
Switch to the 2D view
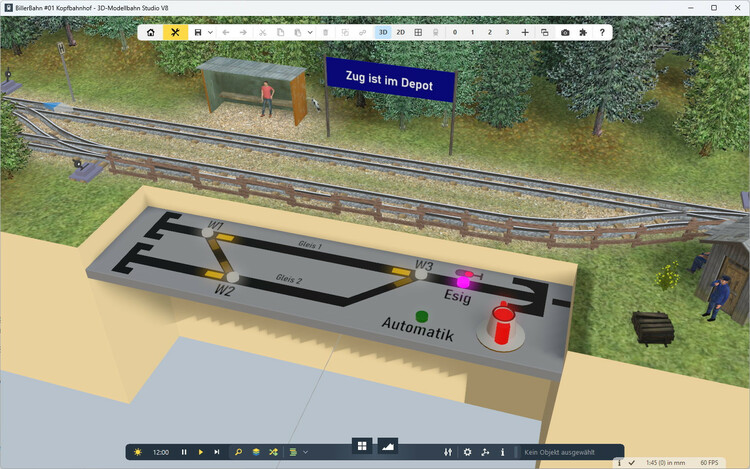(x=401, y=33)
